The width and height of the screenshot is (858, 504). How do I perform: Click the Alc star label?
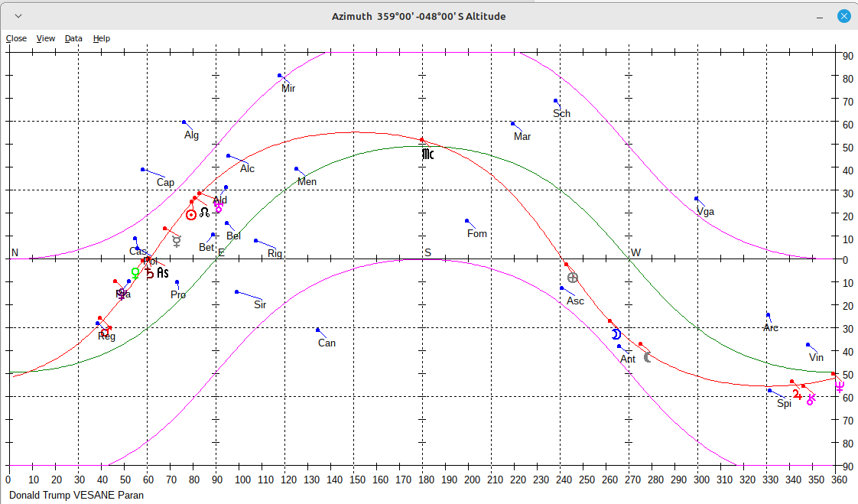247,169
